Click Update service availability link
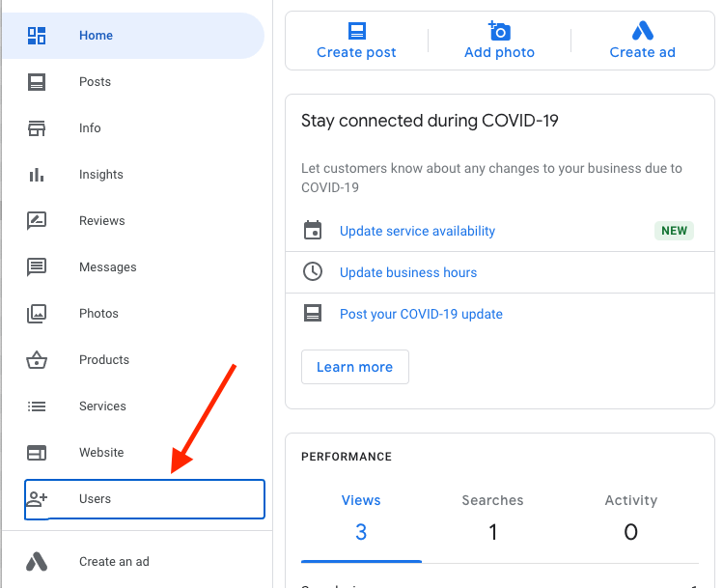 pyautogui.click(x=417, y=231)
